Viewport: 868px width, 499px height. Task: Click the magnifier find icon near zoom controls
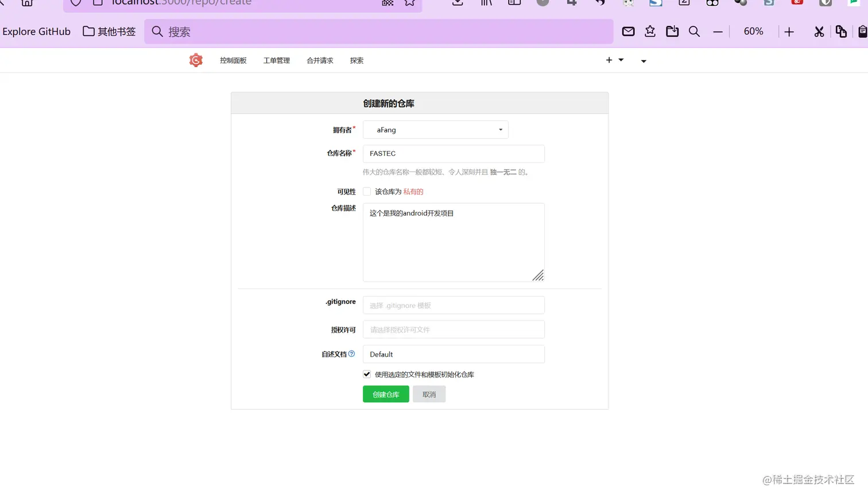tap(694, 32)
